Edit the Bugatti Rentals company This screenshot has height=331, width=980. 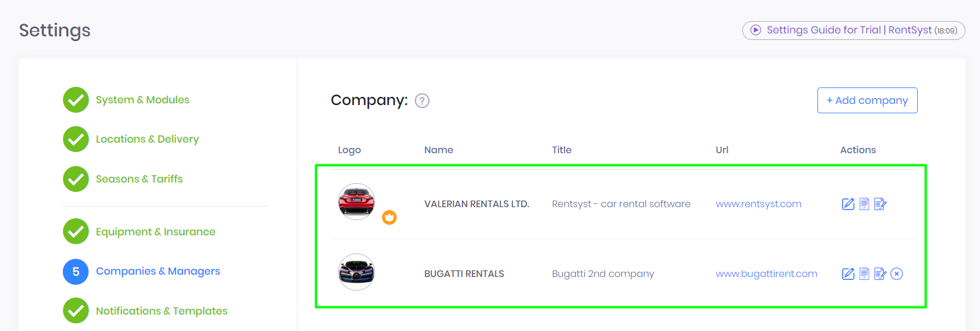pyautogui.click(x=848, y=274)
